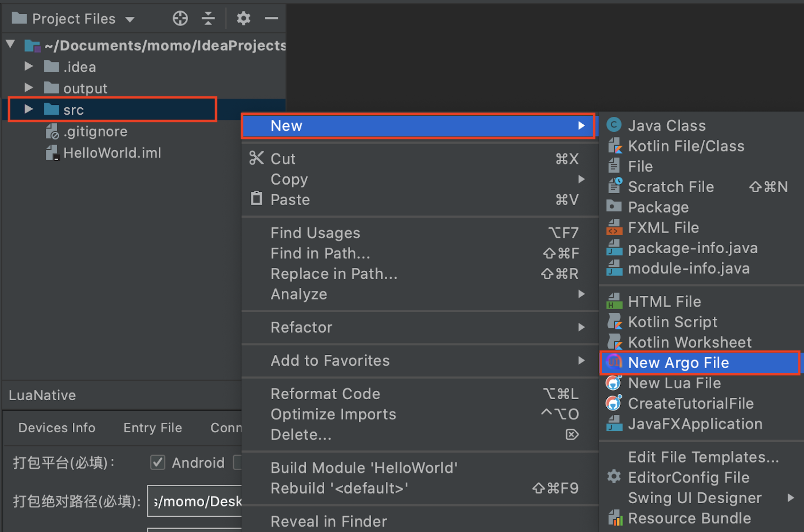
Task: Hide the Project tool window with minus icon
Action: tap(271, 18)
